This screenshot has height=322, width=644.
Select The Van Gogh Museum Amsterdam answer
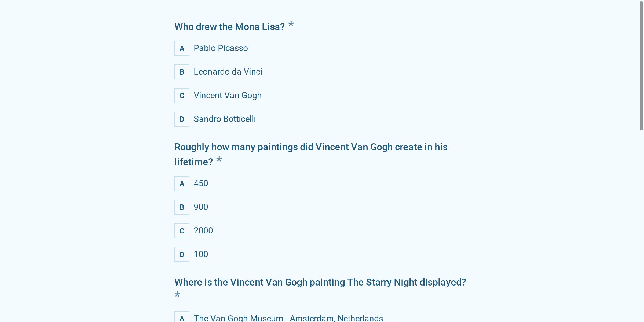point(288,318)
